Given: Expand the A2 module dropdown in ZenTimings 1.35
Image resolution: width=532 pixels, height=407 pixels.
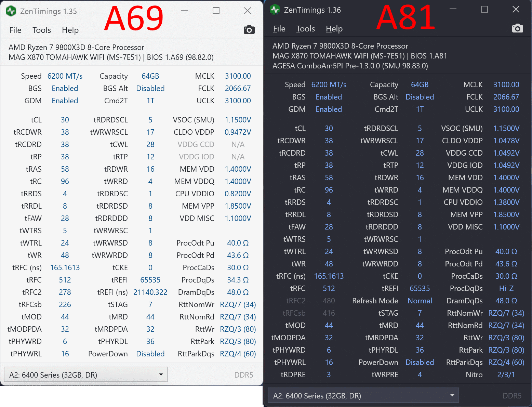Looking at the screenshot, I should tap(85, 375).
